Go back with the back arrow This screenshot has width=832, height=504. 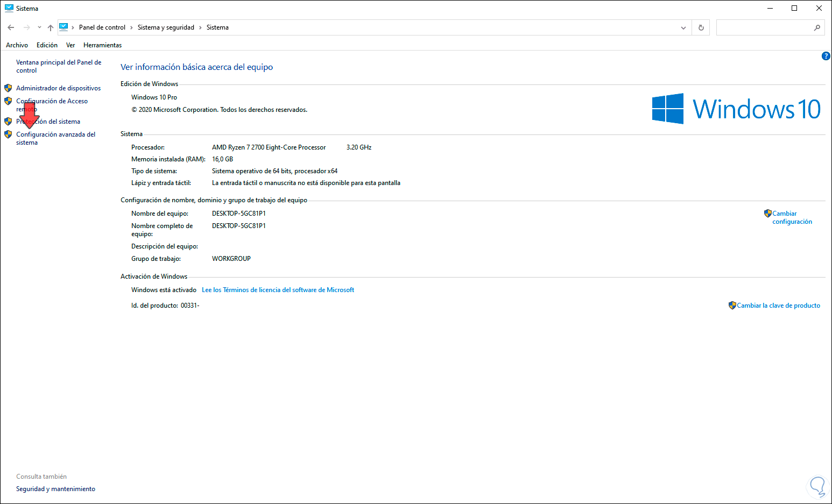click(x=11, y=27)
